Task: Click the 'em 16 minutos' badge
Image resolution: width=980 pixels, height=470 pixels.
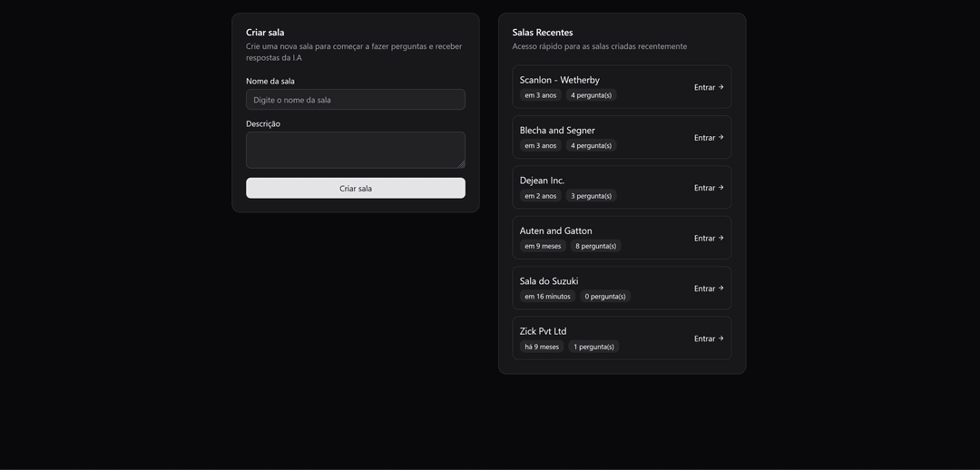Action: [547, 297]
